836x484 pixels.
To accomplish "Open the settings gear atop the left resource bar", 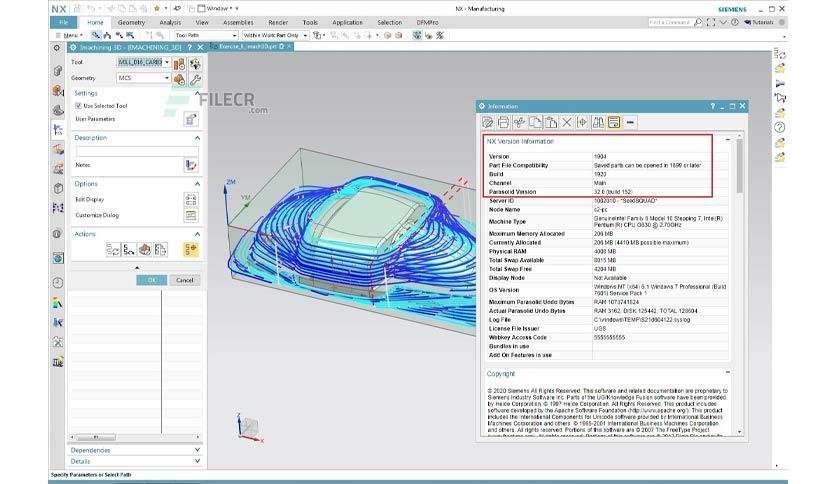I will pyautogui.click(x=57, y=48).
